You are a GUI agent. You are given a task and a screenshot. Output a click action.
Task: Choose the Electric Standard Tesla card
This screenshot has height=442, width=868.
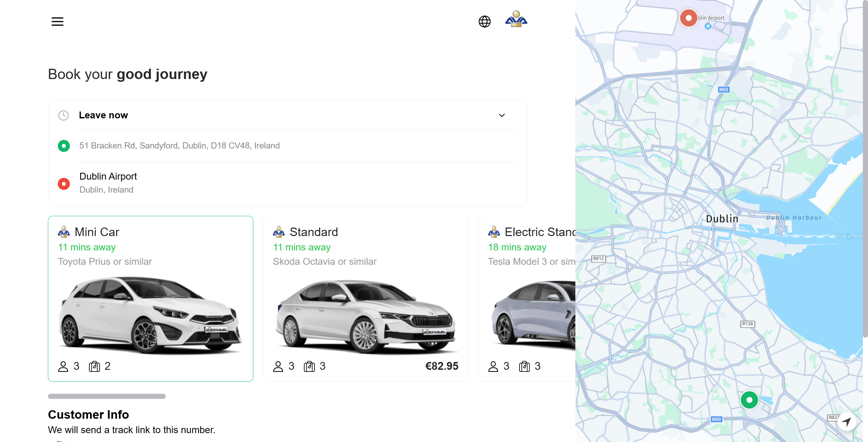[x=527, y=299]
